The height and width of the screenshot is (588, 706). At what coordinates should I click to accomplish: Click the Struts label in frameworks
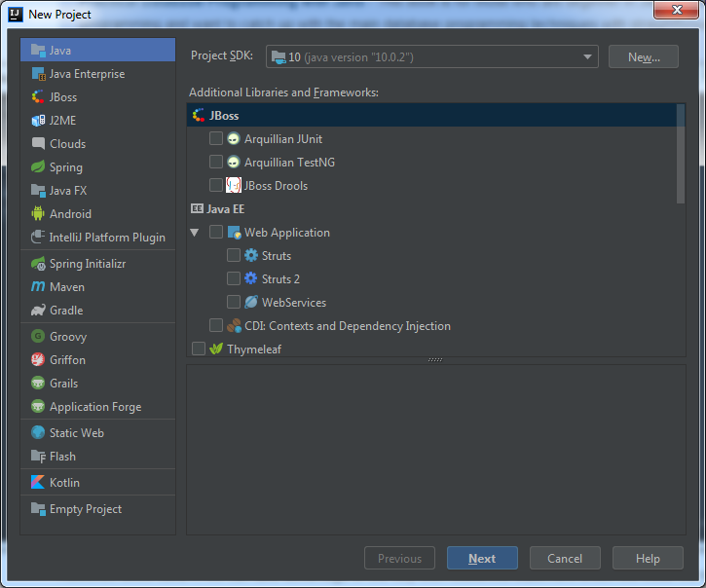277,256
